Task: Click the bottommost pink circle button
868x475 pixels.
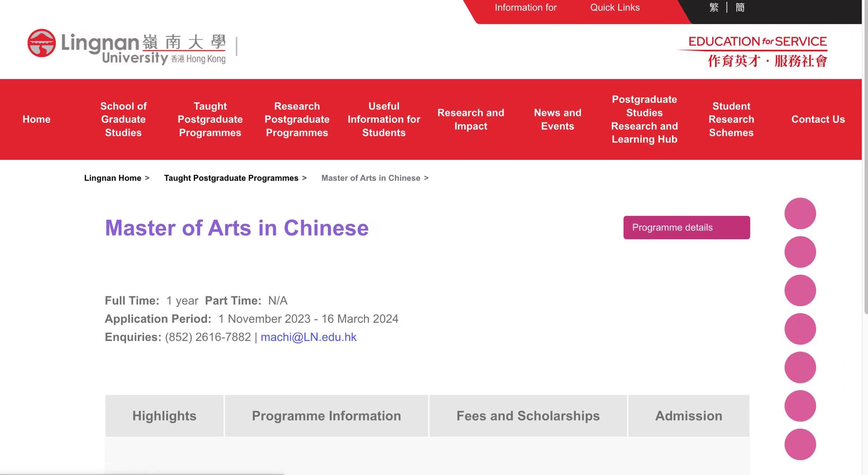Action: click(800, 444)
